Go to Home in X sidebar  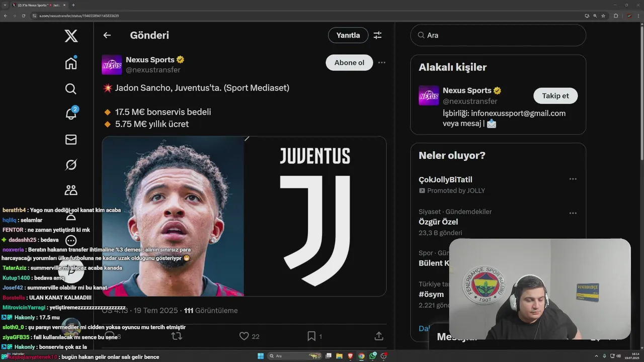pos(71,63)
